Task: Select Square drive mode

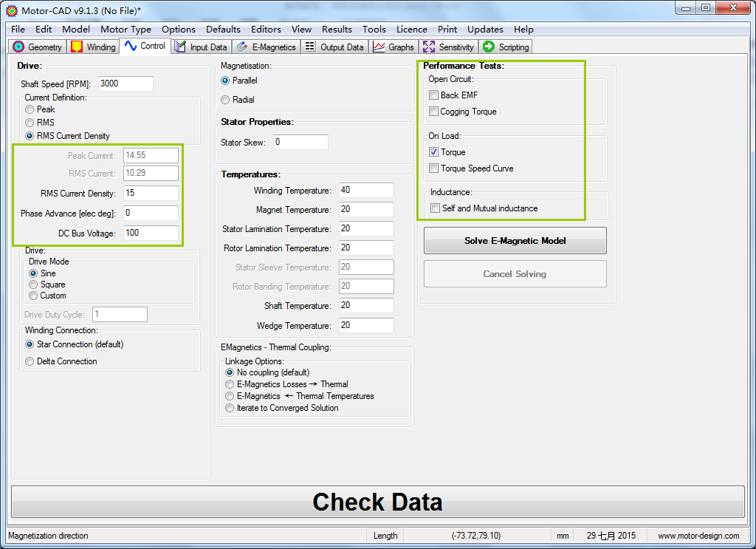Action: [33, 284]
